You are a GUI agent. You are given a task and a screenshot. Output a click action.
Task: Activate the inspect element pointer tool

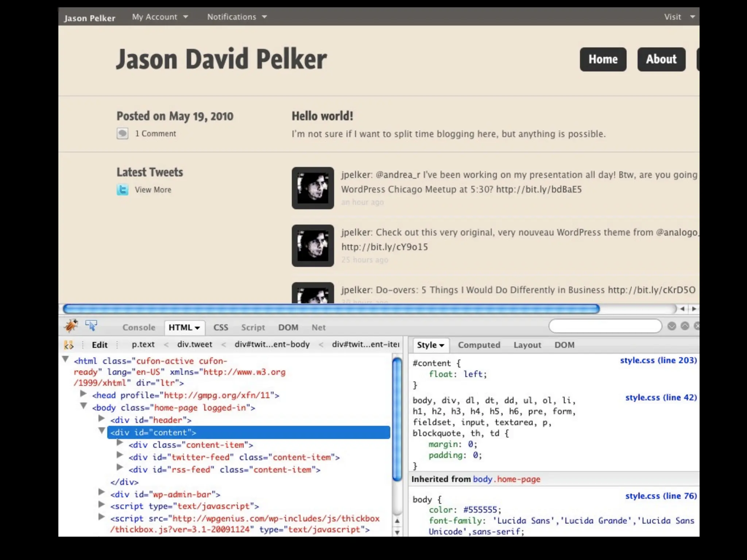pyautogui.click(x=91, y=325)
